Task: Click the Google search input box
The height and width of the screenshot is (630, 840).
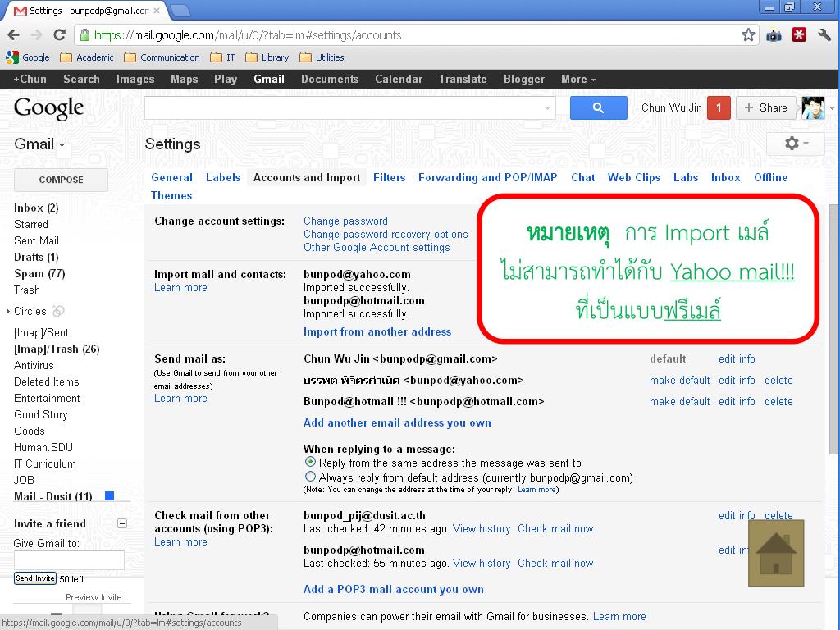Action: pos(349,108)
